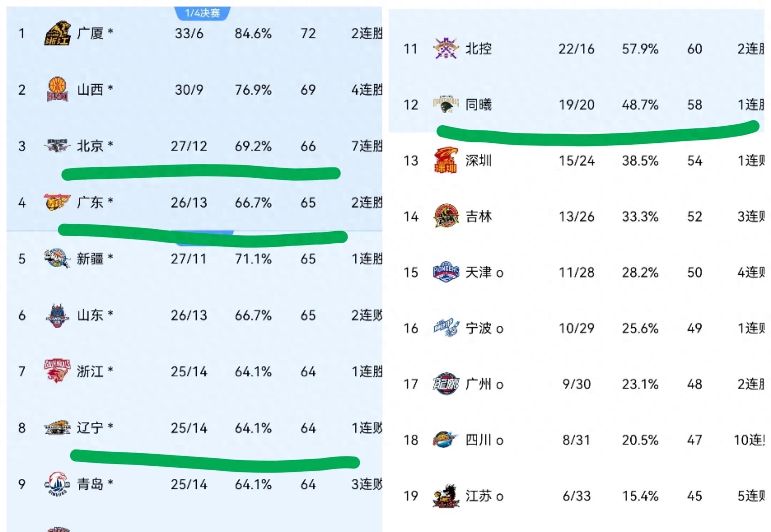771x532 pixels.
Task: Select 宁波 points value 49
Action: click(x=695, y=328)
